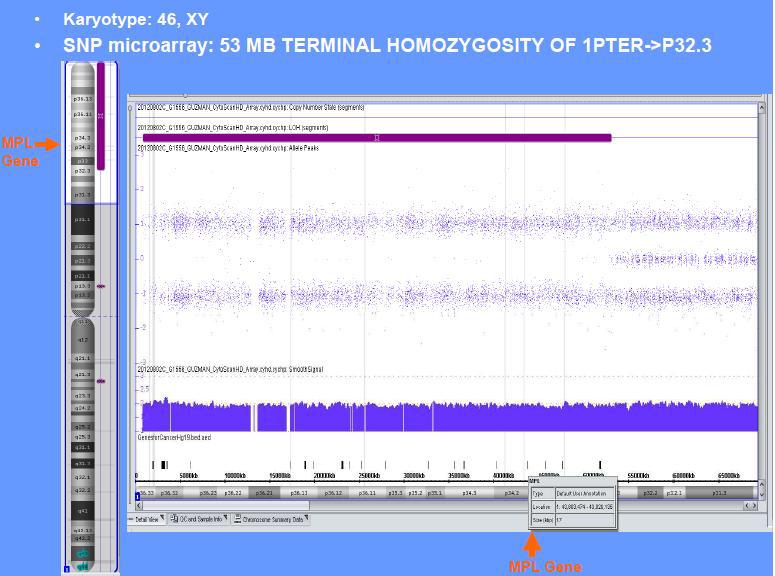Click the SmoothSignal track label

pos(230,369)
